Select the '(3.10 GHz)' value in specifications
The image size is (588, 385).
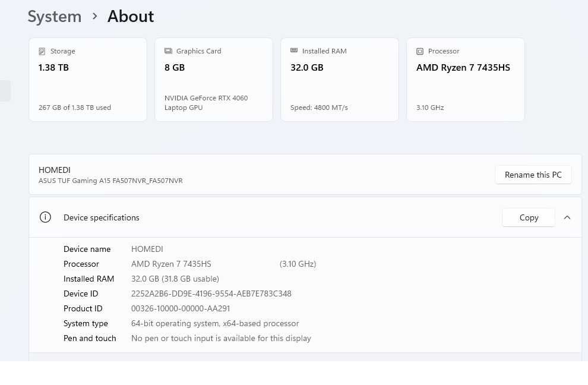coord(298,264)
